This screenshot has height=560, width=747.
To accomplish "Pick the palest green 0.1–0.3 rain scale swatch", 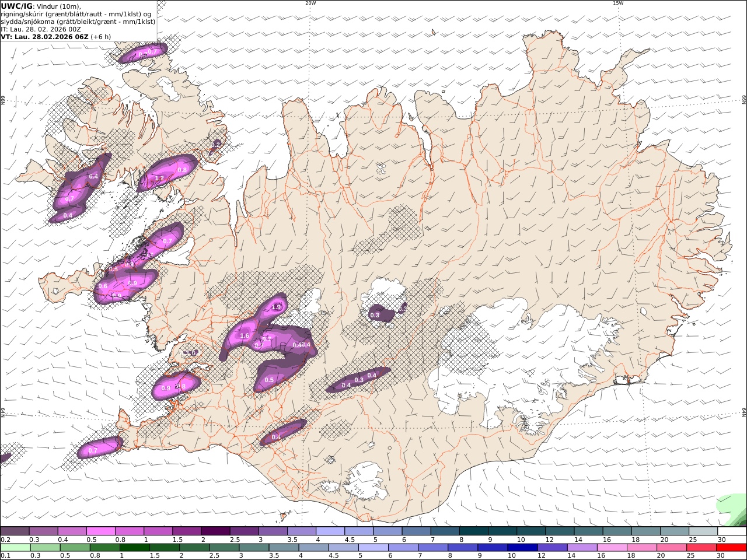I will click(x=15, y=548).
